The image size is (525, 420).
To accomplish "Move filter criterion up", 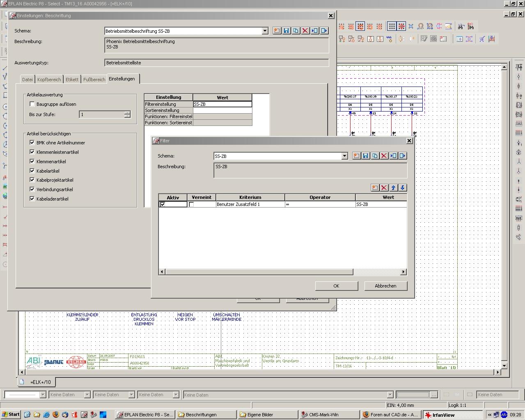I will [x=394, y=187].
